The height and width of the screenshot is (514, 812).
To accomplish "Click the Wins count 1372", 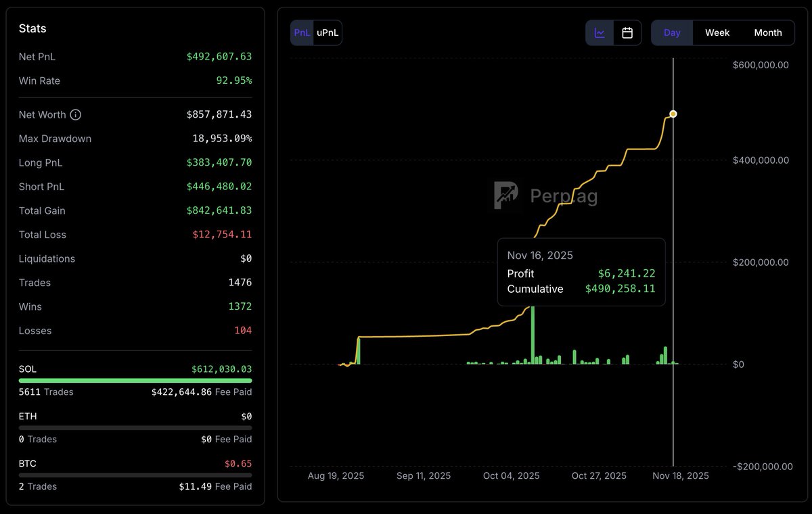I will 240,307.
